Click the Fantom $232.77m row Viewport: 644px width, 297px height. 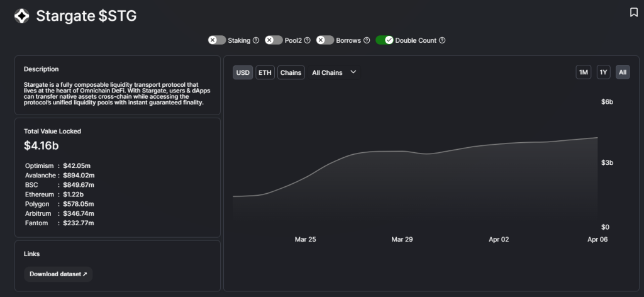(60, 223)
